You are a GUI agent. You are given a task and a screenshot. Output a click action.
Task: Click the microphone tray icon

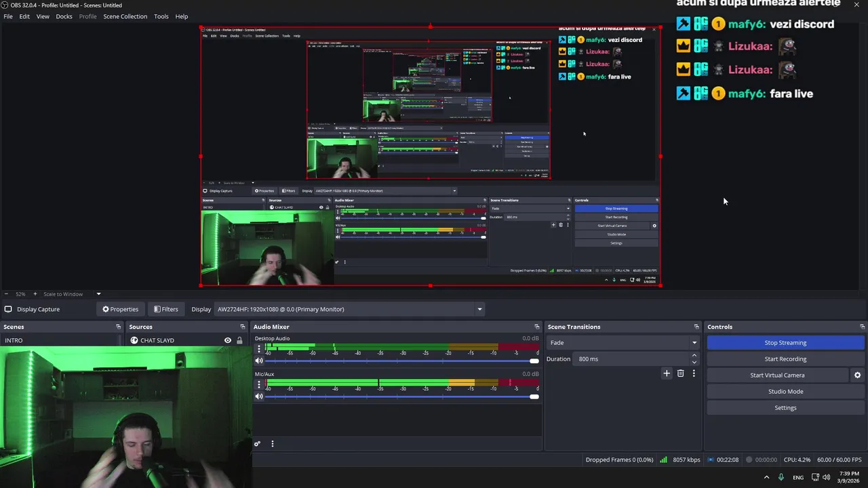(781, 477)
